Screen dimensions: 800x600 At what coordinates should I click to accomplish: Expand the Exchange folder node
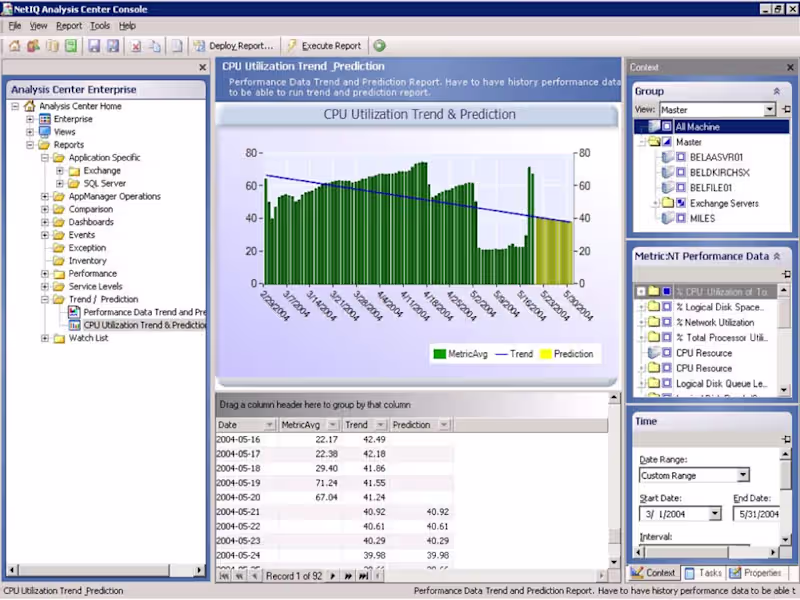coord(60,170)
